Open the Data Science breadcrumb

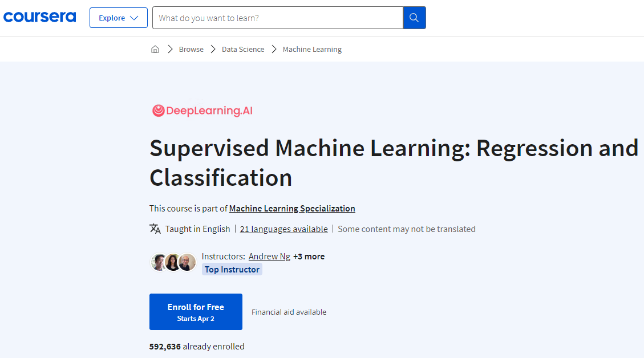(243, 49)
